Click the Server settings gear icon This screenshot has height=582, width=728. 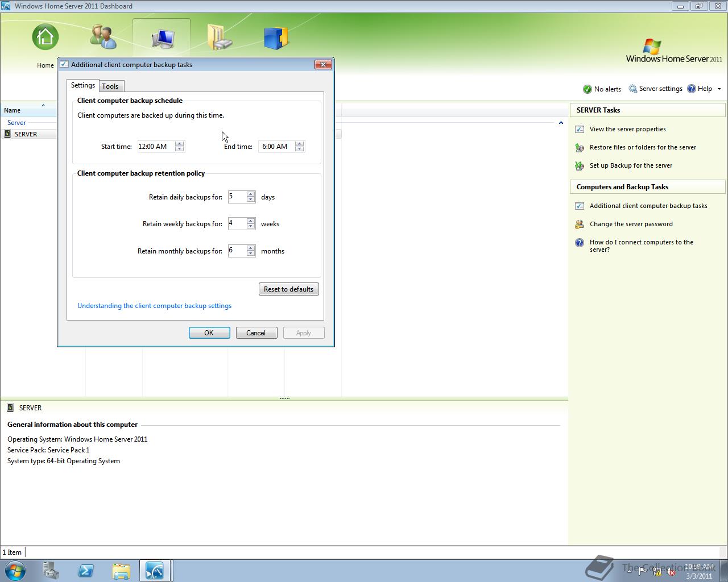coord(632,89)
